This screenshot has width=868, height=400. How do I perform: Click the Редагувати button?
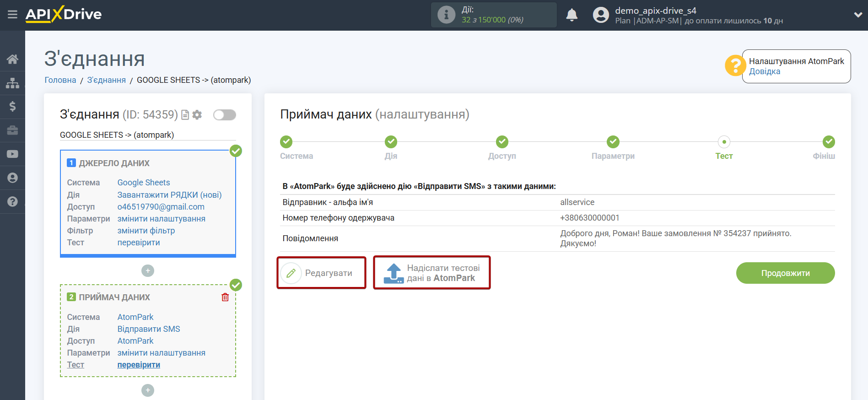321,273
